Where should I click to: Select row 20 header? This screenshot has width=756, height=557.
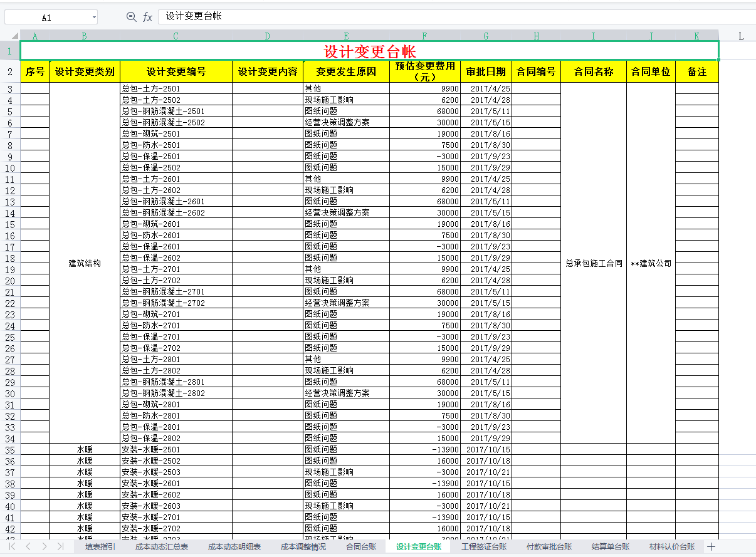click(10, 281)
